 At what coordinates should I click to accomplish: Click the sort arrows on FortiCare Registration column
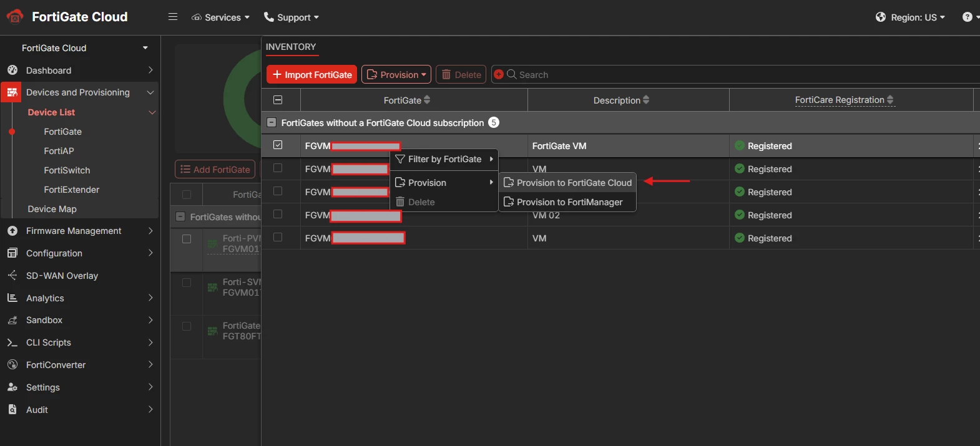tap(890, 100)
